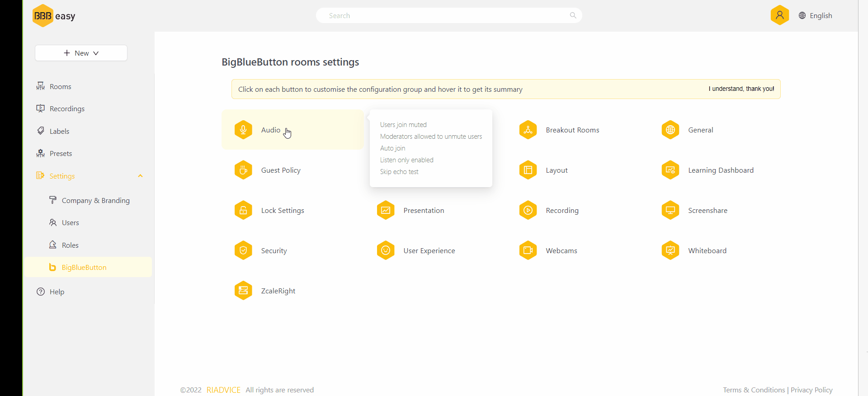Open the Webcams camera icon
Image resolution: width=868 pixels, height=396 pixels.
click(x=528, y=250)
